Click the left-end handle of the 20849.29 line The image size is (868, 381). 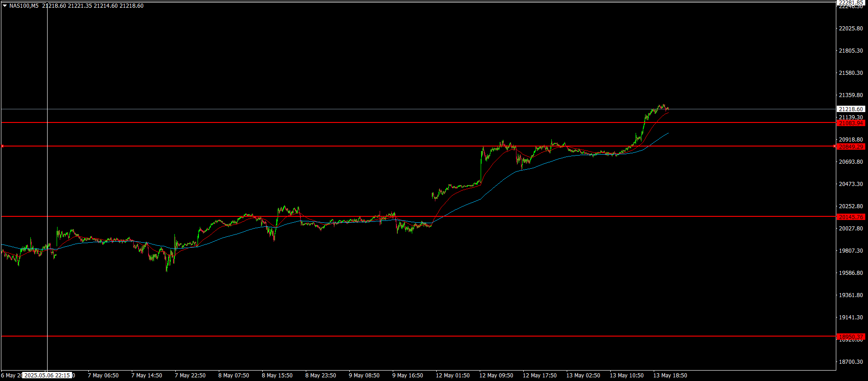2,147
